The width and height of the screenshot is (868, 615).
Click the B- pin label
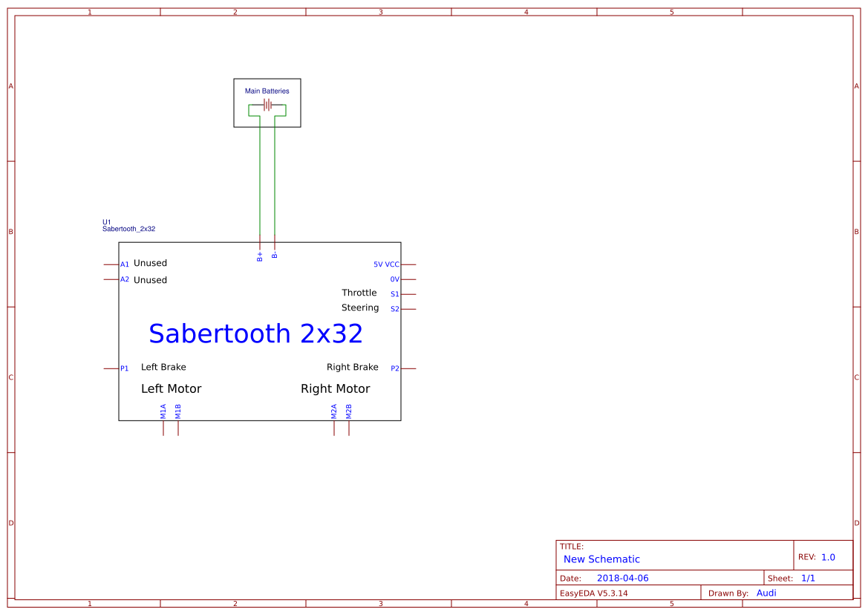(275, 256)
